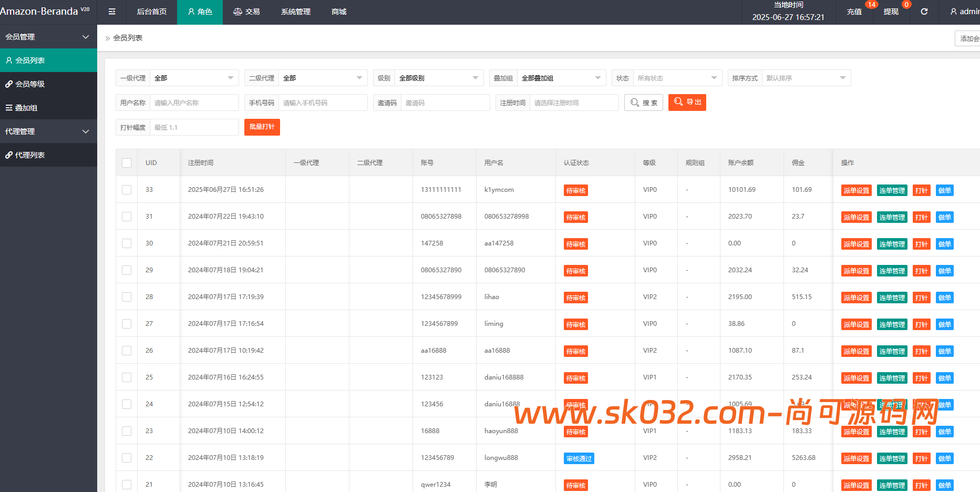Open the 系统管理 menu
The width and height of the screenshot is (980, 492).
296,12
